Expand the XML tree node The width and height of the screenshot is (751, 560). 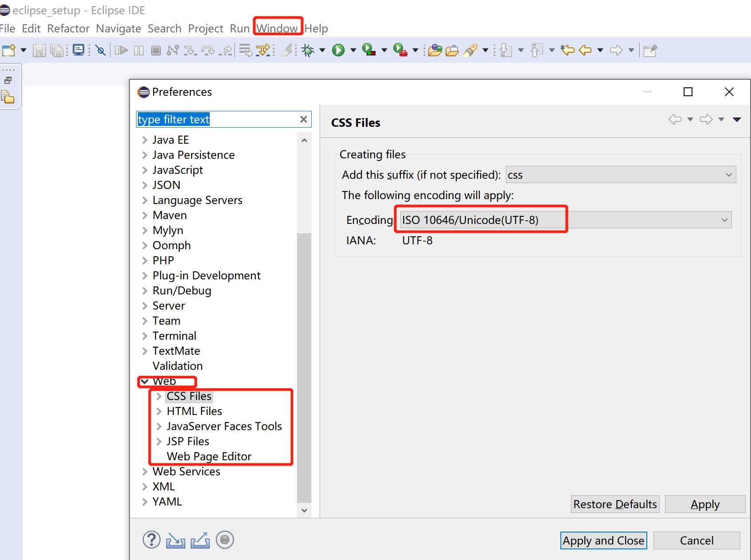(145, 487)
